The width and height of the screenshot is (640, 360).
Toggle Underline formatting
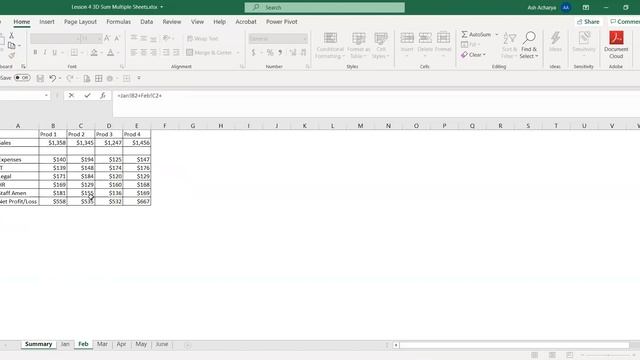(x=54, y=52)
